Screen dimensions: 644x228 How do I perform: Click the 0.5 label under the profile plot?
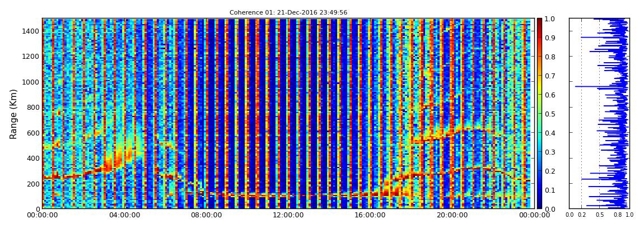pyautogui.click(x=600, y=215)
